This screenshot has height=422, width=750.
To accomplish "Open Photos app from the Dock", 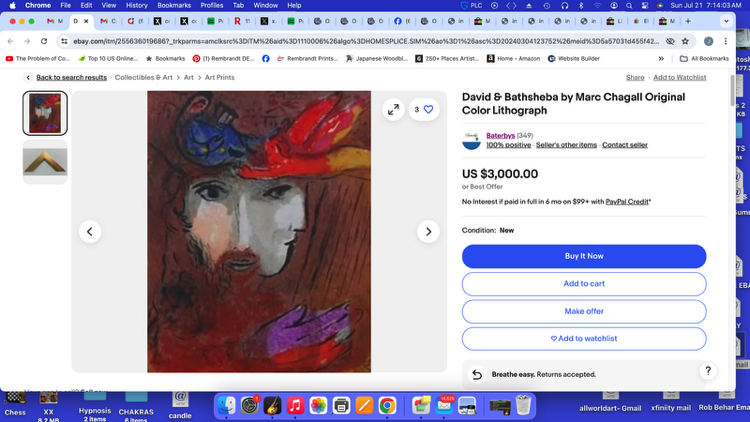I will click(x=318, y=406).
